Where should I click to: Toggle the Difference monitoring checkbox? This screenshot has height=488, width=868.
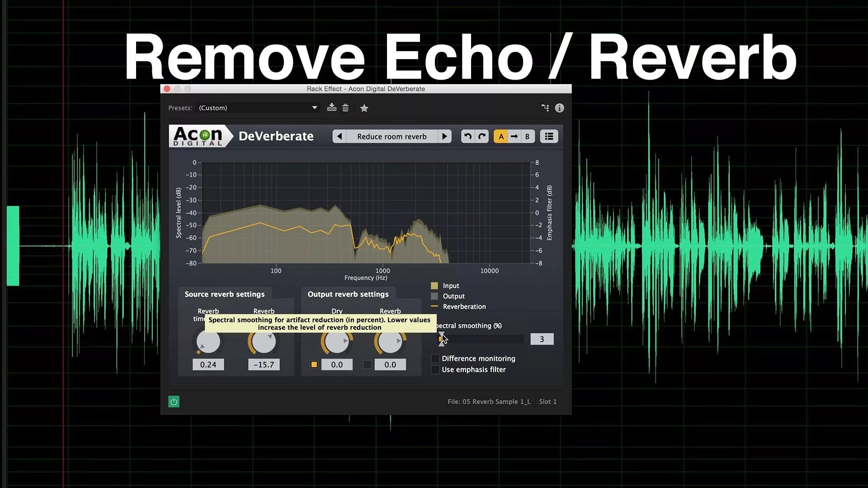[434, 358]
